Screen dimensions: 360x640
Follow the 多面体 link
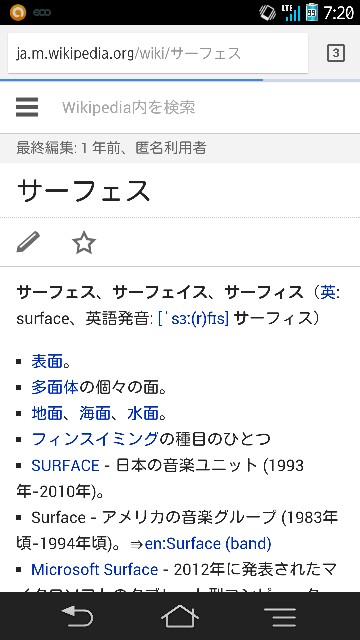55,387
